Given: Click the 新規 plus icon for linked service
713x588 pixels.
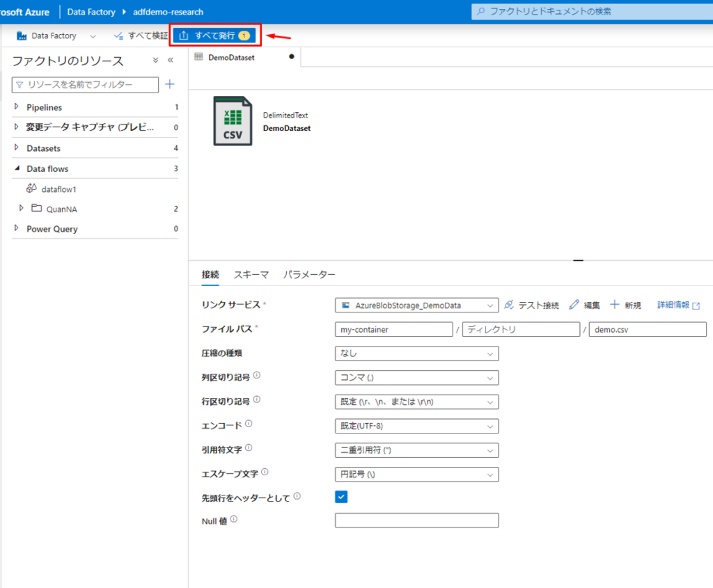Looking at the screenshot, I should 614,305.
